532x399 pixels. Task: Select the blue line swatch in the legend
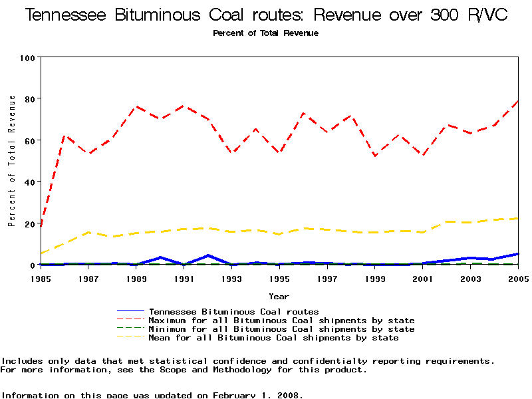point(130,311)
